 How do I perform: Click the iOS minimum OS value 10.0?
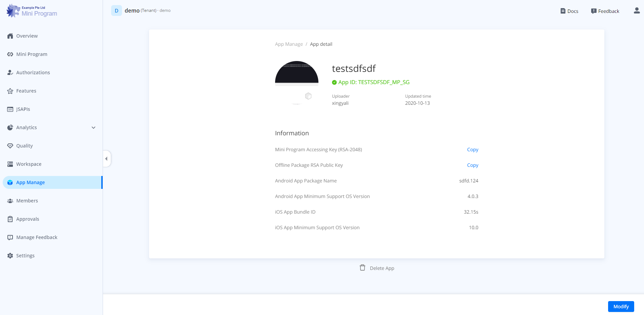[x=474, y=228]
